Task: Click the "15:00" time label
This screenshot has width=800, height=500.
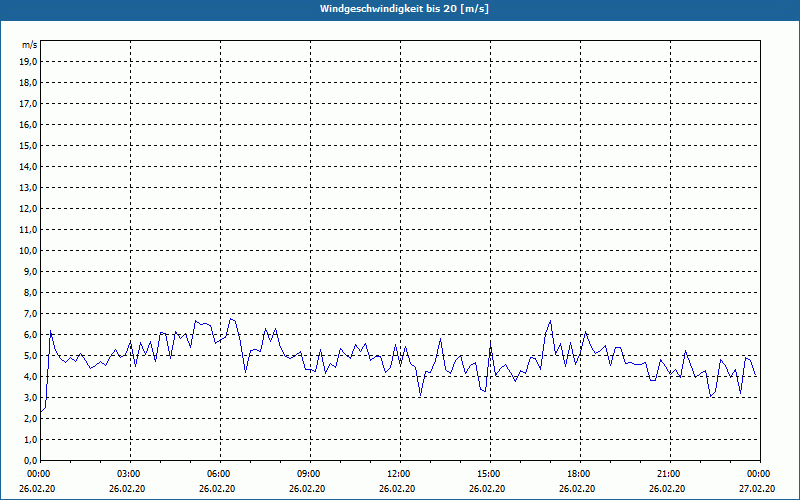Action: click(x=490, y=474)
